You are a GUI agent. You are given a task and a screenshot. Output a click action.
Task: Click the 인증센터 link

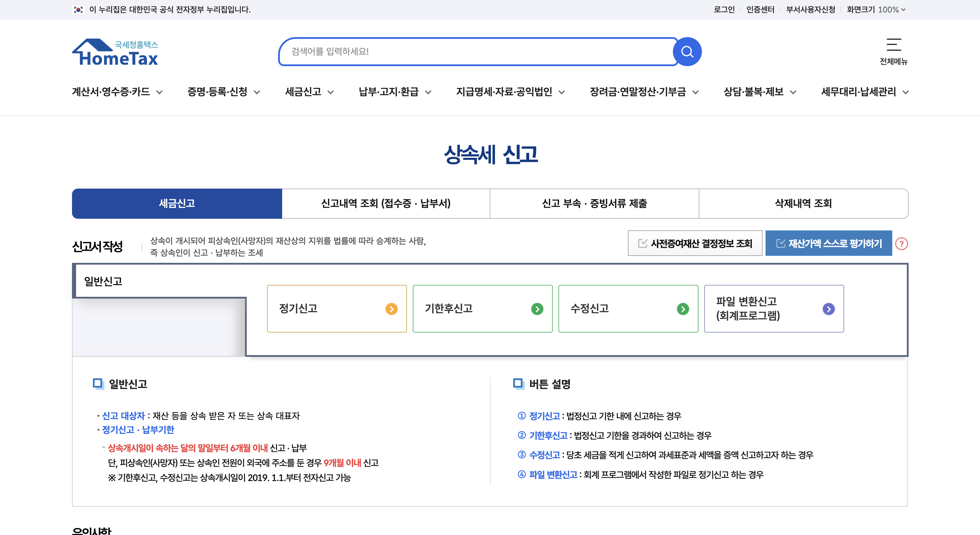click(761, 9)
